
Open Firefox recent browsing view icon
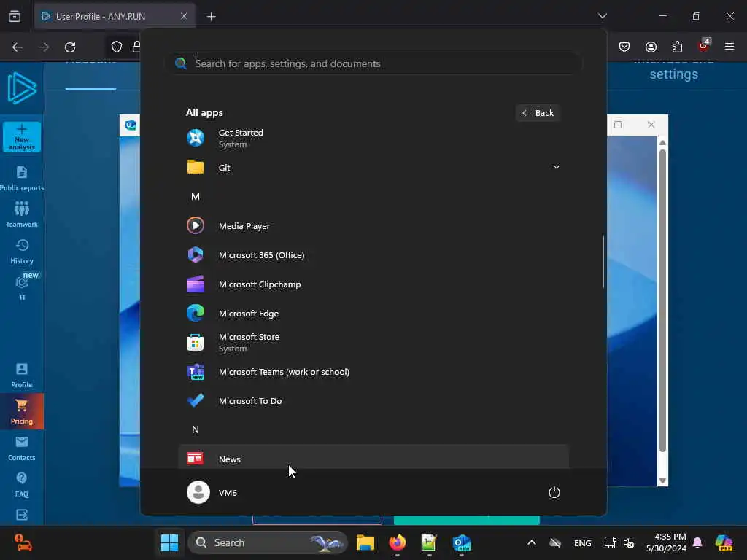point(15,16)
